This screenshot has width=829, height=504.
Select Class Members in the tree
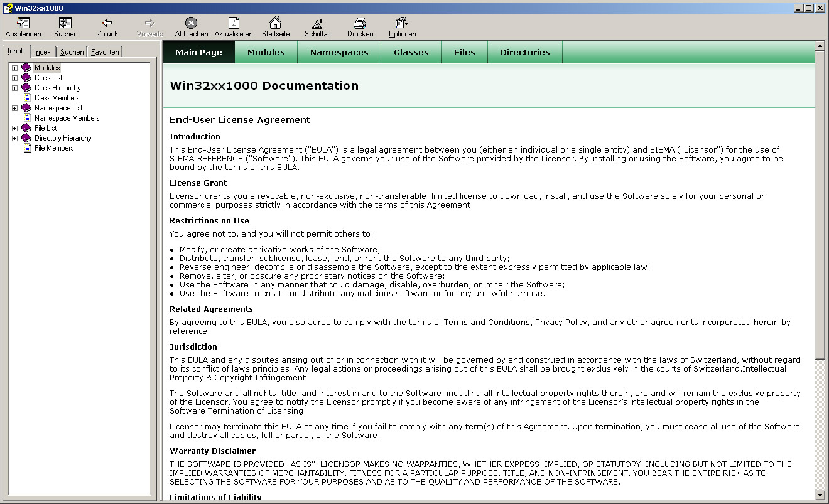[57, 98]
